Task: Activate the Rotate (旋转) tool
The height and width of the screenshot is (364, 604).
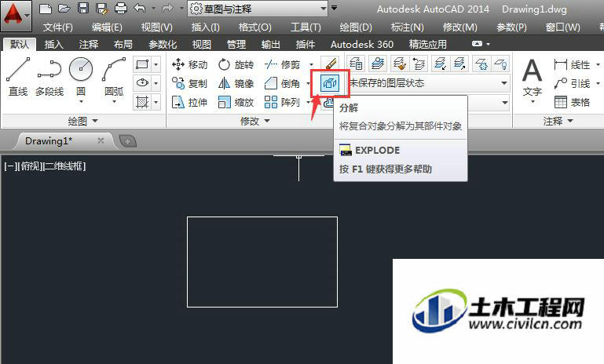Action: [x=236, y=64]
